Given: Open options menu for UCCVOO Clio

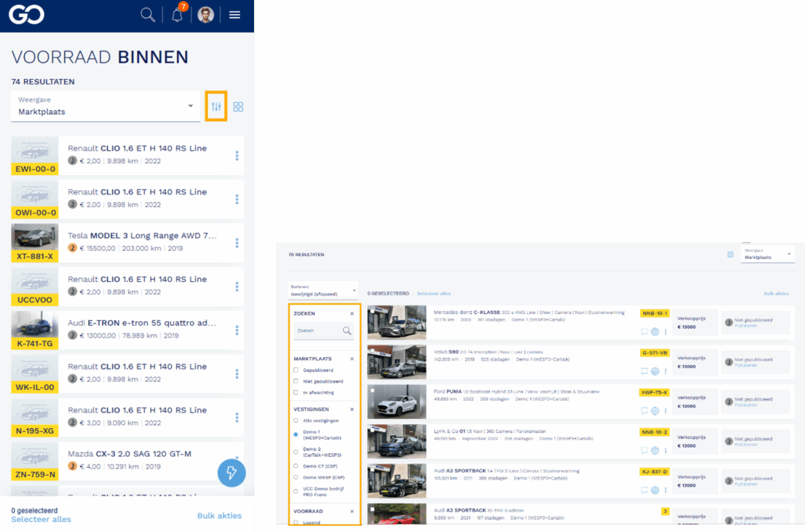Looking at the screenshot, I should pos(237,286).
